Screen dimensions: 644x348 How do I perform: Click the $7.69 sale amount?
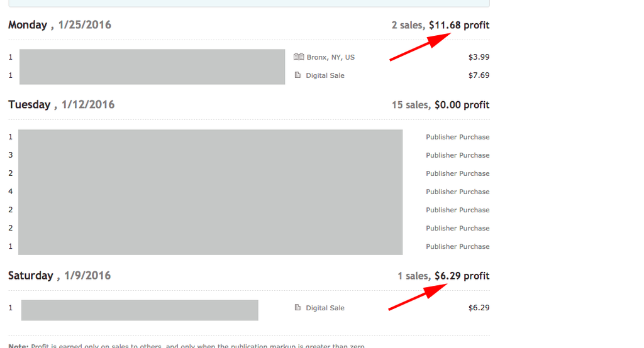(x=479, y=75)
